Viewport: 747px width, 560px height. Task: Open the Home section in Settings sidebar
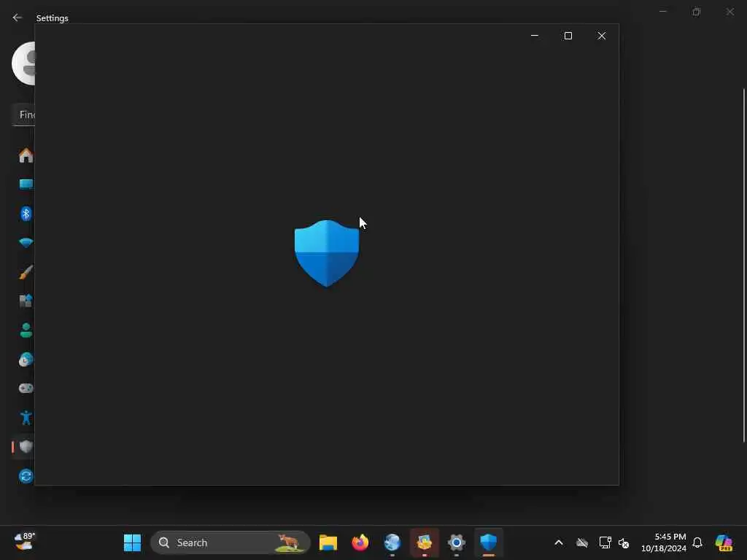pos(26,155)
